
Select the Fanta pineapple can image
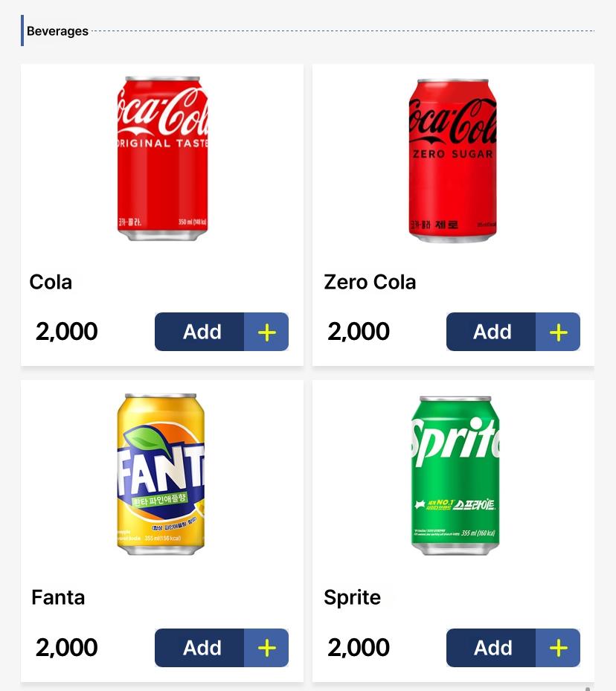161,475
